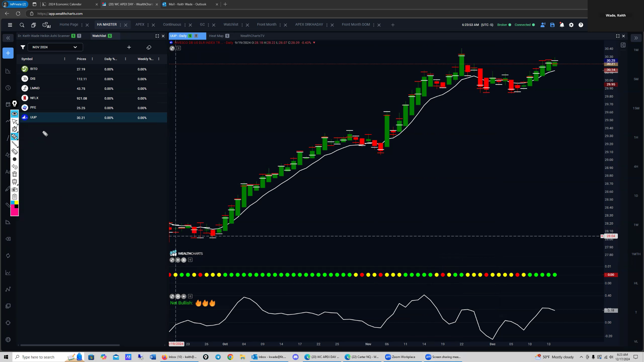Toggle the S badge on Watchlist tab

(x=110, y=36)
